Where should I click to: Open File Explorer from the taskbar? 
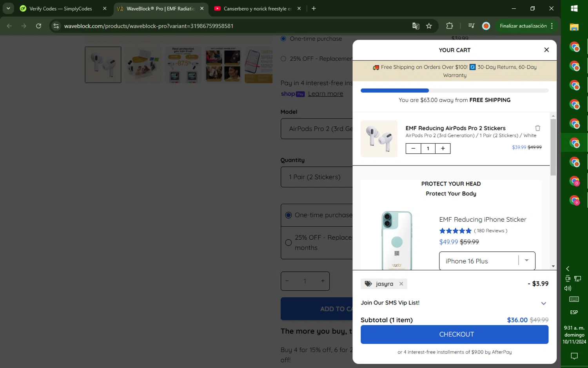[x=574, y=27]
